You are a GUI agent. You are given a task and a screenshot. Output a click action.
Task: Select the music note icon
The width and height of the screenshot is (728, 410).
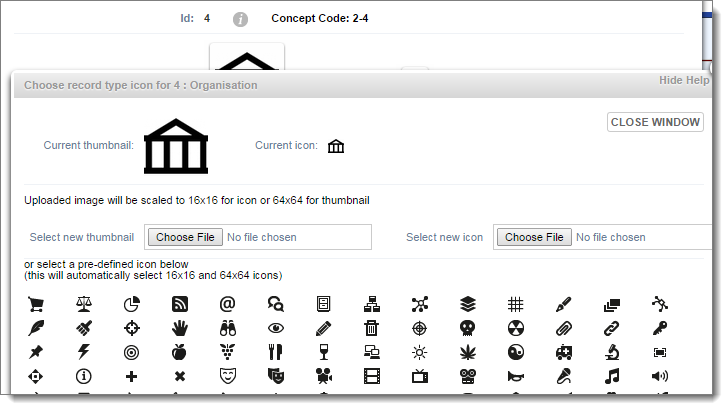click(x=612, y=376)
